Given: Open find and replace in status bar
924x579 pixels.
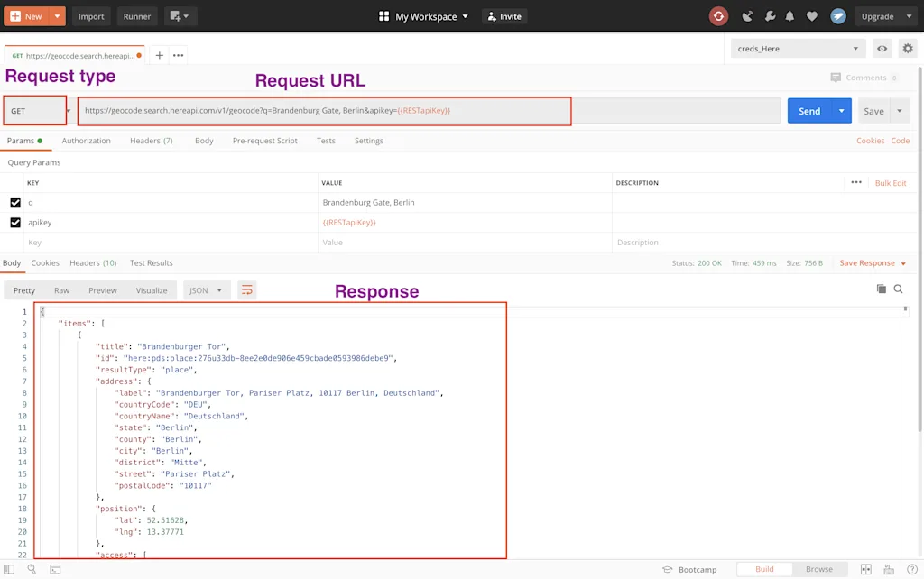Looking at the screenshot, I should click(x=32, y=569).
